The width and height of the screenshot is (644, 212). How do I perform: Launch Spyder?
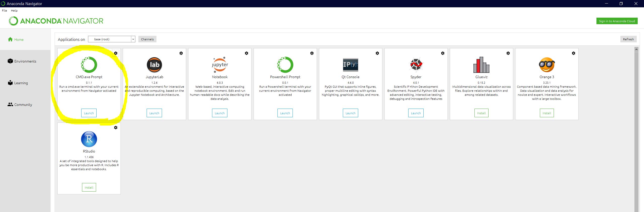(416, 113)
